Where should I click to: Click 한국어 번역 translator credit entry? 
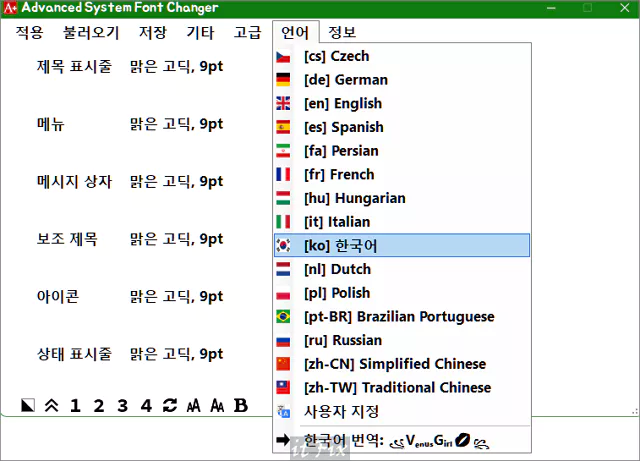point(402,440)
